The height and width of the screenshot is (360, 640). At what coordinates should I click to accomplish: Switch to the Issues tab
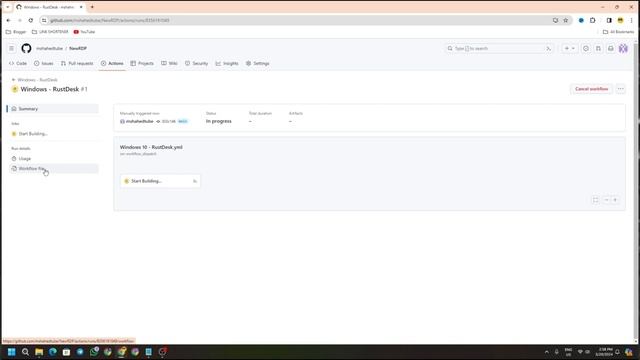(x=44, y=63)
